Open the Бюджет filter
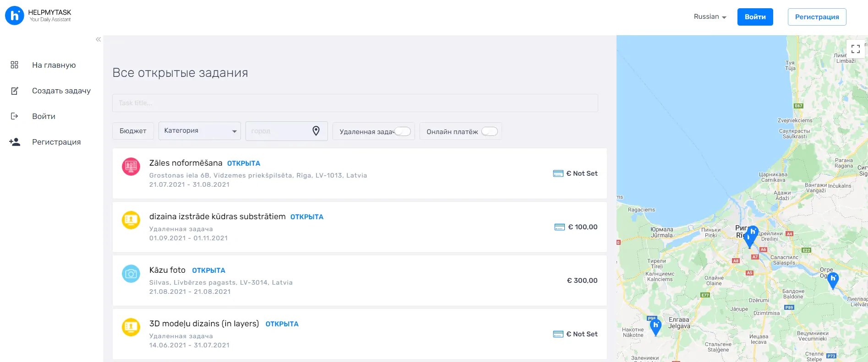 [133, 131]
